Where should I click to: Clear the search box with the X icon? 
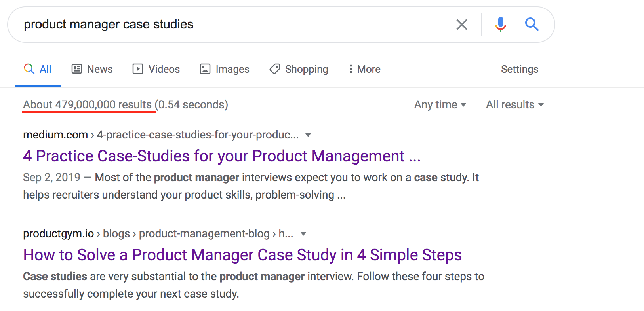(x=461, y=25)
